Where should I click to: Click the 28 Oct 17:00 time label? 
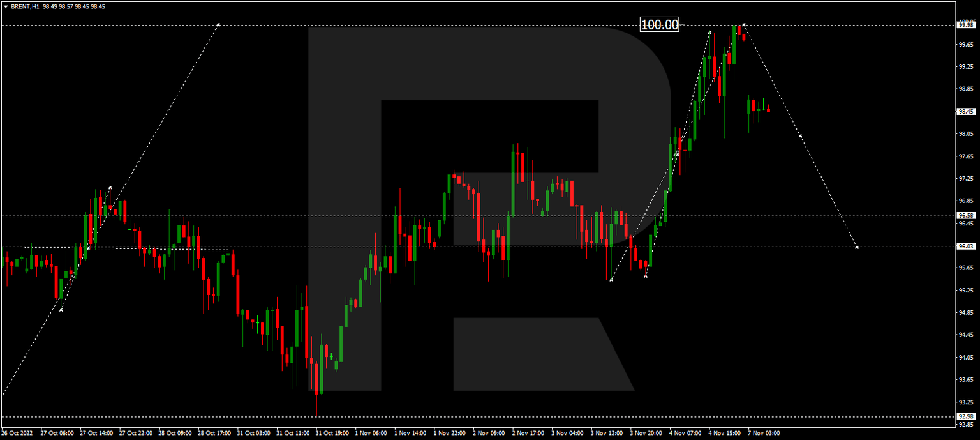214,433
